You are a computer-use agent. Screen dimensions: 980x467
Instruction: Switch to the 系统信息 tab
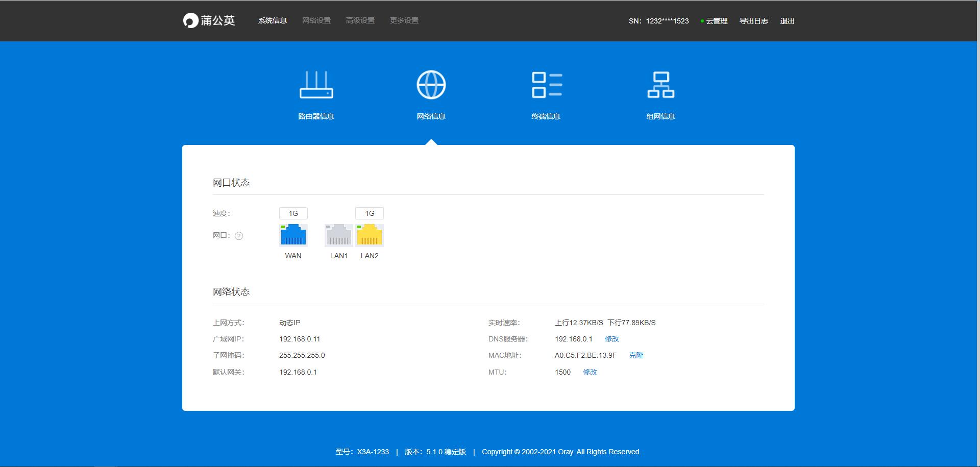273,21
